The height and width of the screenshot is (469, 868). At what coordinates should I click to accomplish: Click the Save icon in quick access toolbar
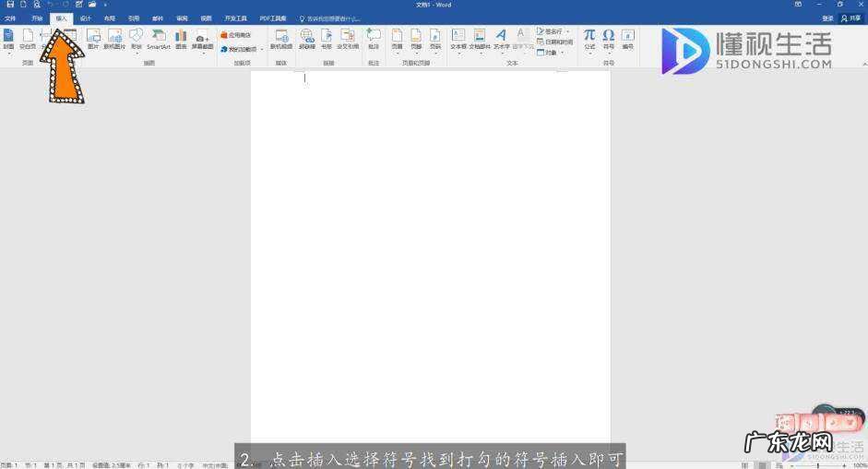(x=10, y=5)
